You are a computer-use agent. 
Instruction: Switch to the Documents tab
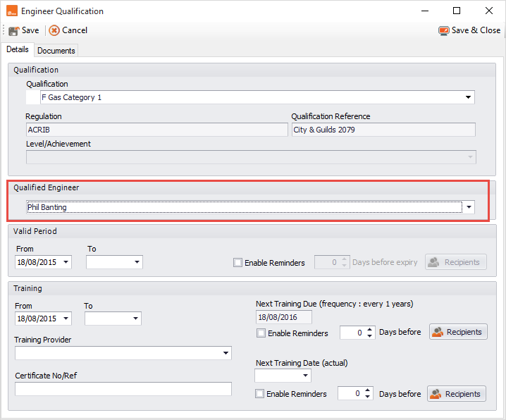(56, 51)
